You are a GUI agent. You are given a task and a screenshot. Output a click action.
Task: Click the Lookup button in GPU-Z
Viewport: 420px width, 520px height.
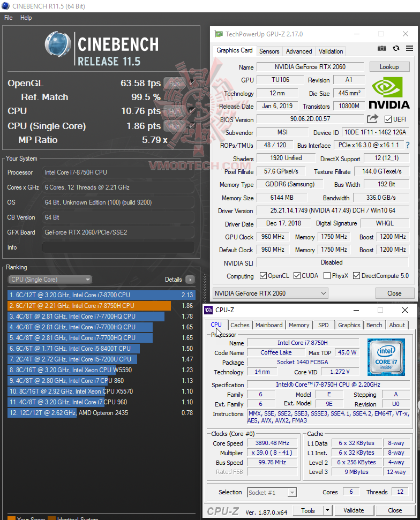pos(389,66)
